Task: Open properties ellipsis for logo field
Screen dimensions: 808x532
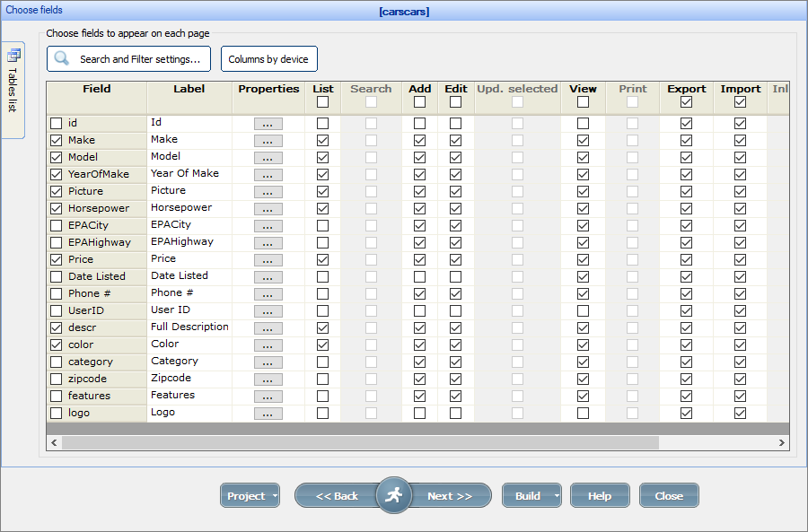Action: coord(268,414)
